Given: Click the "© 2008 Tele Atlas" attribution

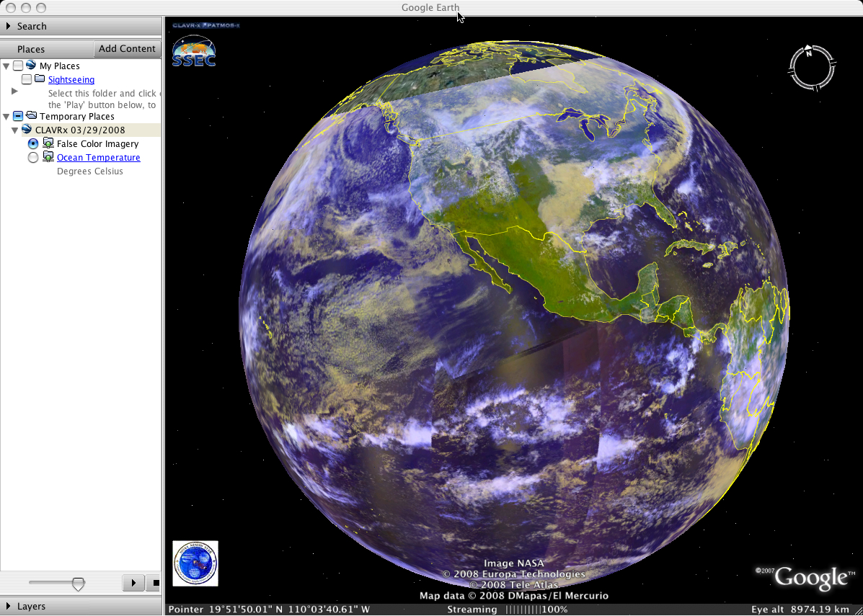Looking at the screenshot, I should point(514,584).
